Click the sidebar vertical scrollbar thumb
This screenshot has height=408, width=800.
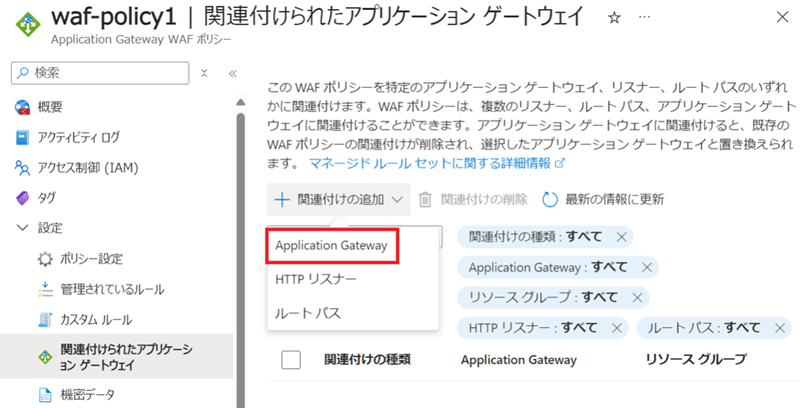(241, 260)
